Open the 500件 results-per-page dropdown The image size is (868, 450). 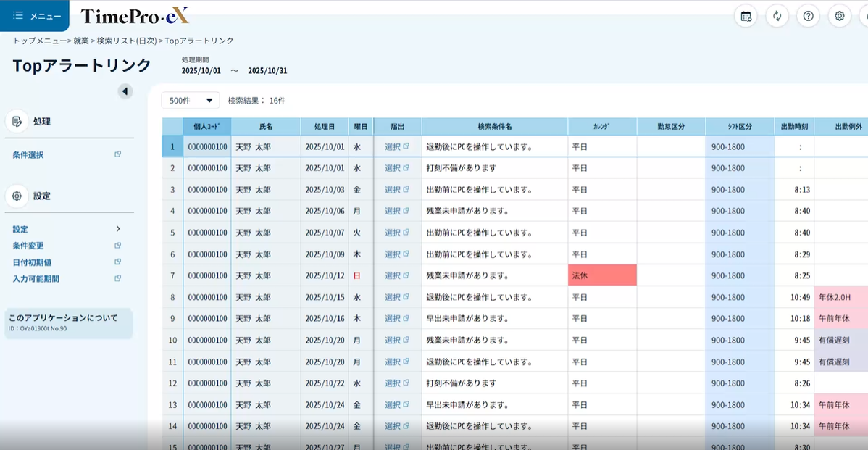(190, 100)
